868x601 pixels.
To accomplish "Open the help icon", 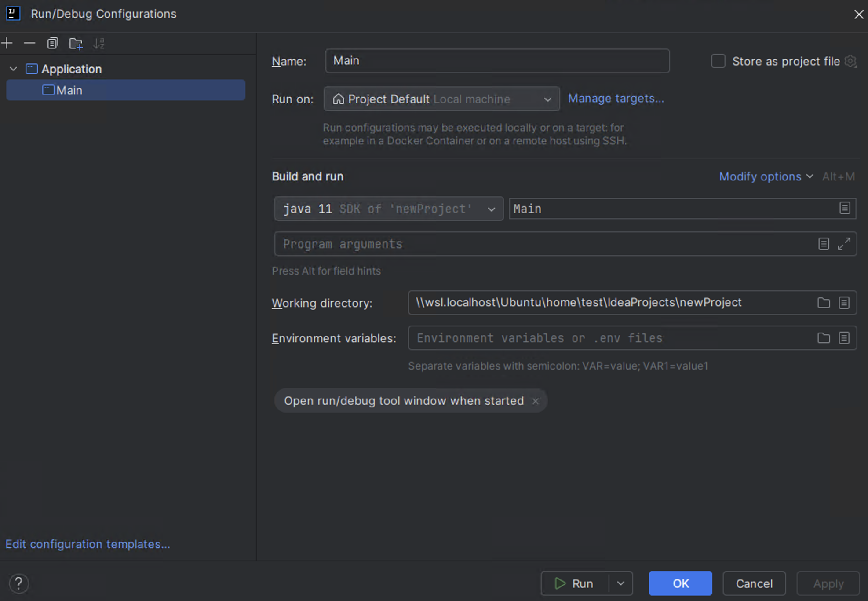I will pos(19,583).
